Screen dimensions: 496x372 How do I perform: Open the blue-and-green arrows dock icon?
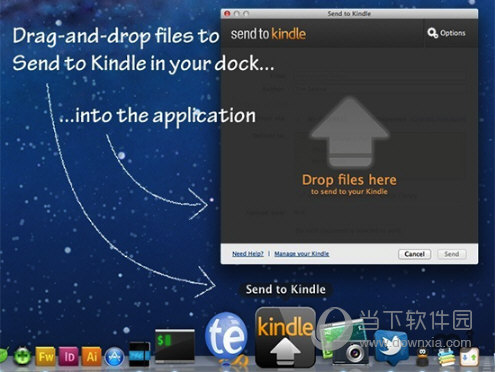coord(469,357)
